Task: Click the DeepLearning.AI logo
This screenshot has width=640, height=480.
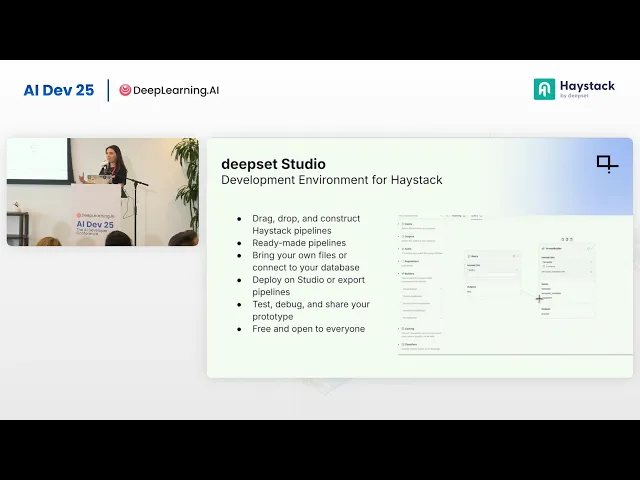Action: pos(169,90)
